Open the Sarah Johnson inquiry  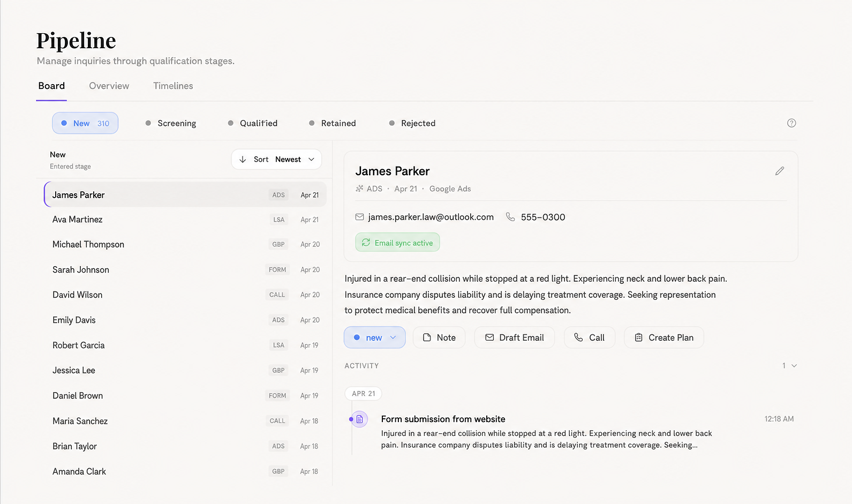pyautogui.click(x=185, y=269)
